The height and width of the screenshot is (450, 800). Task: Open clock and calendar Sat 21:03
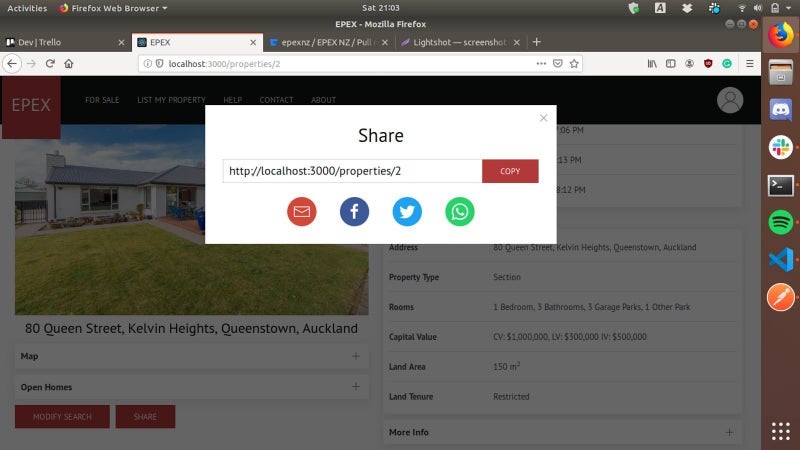pyautogui.click(x=381, y=8)
